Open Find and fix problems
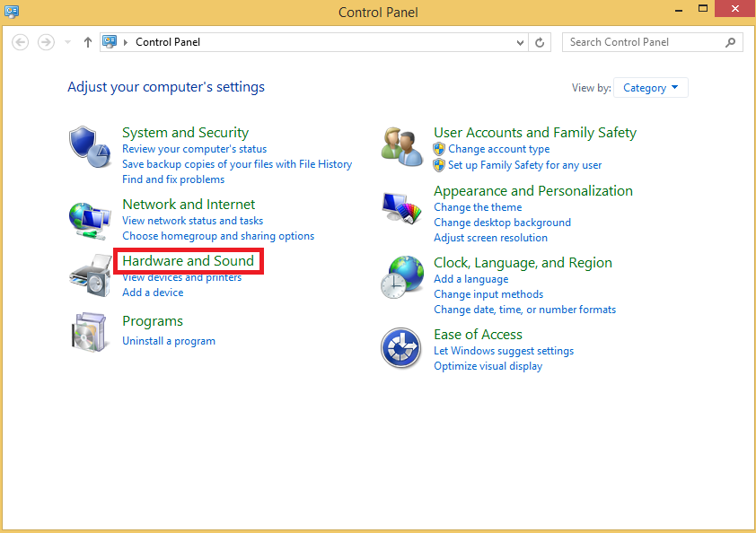 point(173,179)
